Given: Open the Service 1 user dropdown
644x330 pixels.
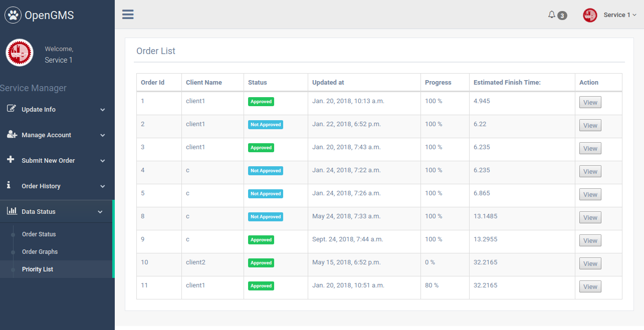Looking at the screenshot, I should pos(619,15).
